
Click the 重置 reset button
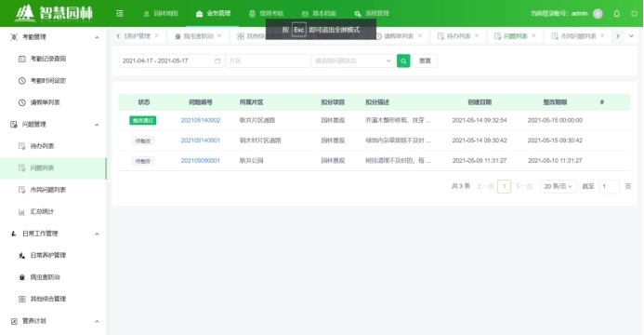[x=425, y=60]
